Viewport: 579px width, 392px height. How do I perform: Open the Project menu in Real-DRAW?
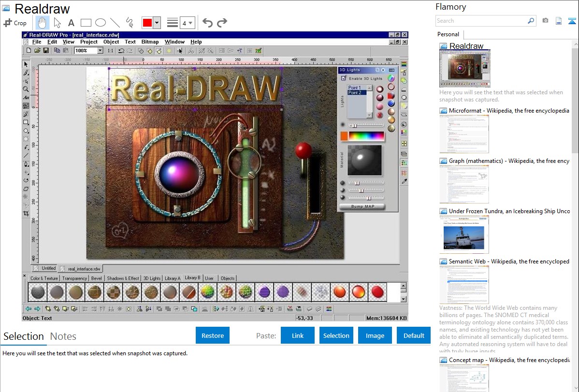point(88,42)
